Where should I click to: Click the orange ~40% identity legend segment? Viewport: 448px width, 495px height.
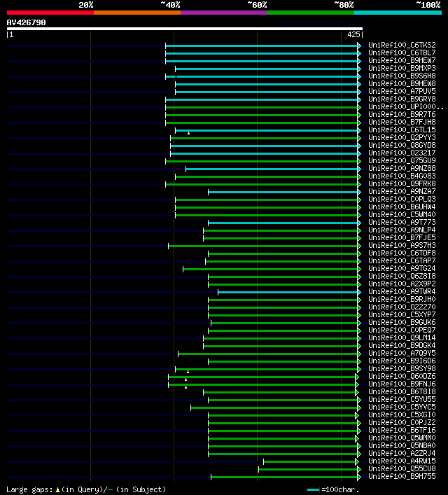tap(137, 13)
